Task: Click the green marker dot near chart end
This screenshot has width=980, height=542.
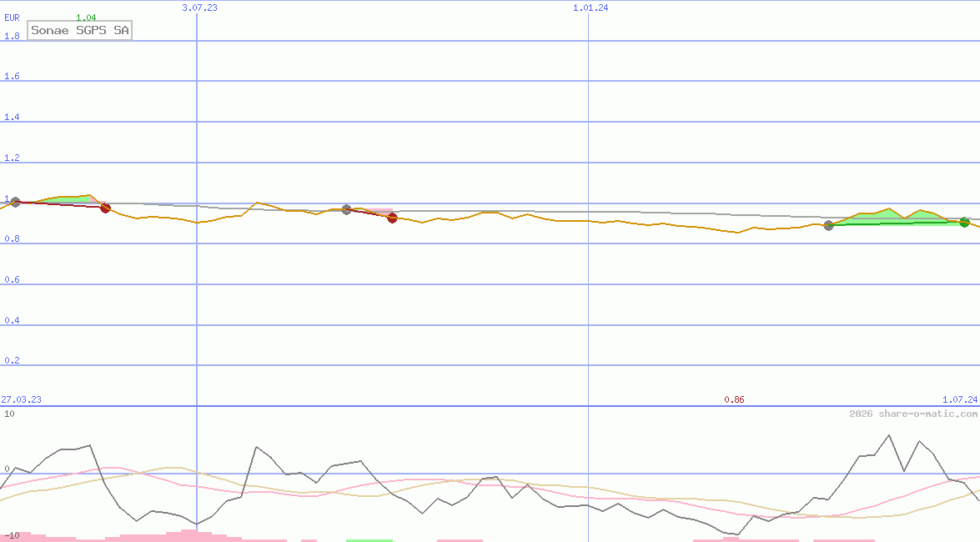Action: pyautogui.click(x=964, y=222)
